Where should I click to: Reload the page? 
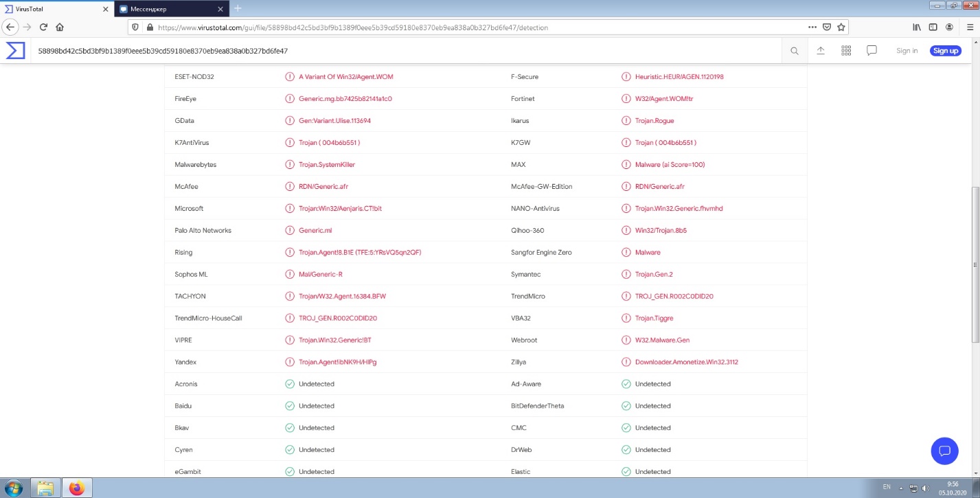click(43, 27)
